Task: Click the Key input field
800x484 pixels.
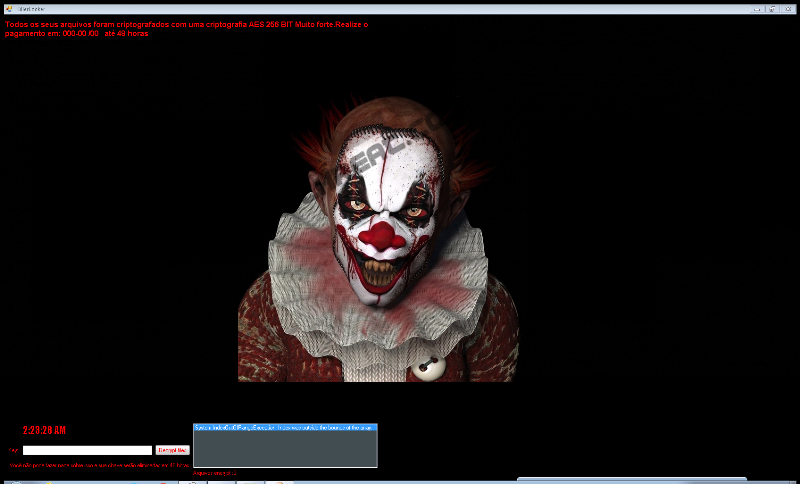Action: (87, 450)
